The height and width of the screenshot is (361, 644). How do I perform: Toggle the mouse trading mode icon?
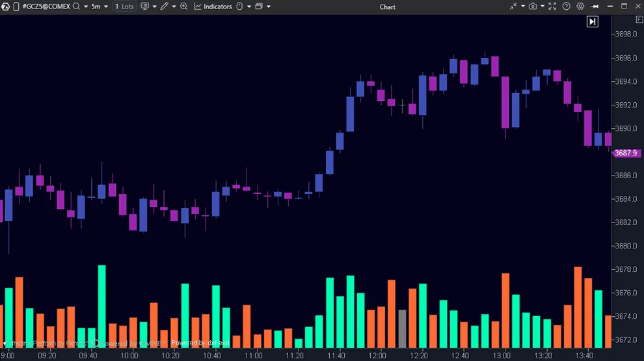tap(239, 7)
